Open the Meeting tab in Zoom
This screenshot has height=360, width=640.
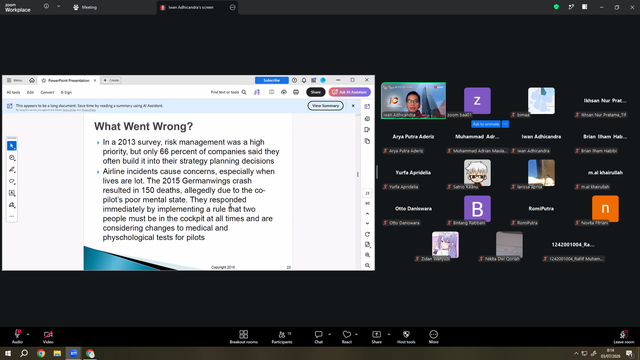85,7
